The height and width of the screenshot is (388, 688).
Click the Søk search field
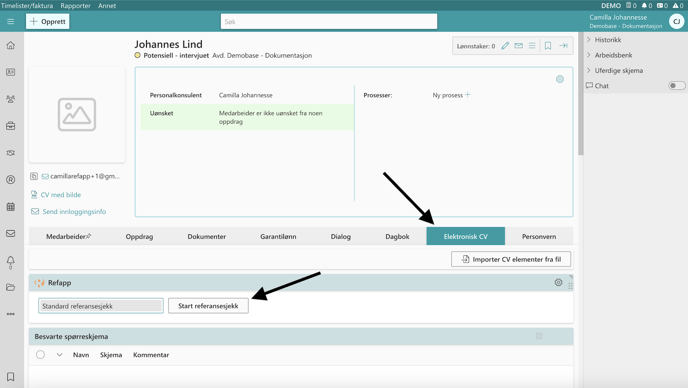coord(329,22)
